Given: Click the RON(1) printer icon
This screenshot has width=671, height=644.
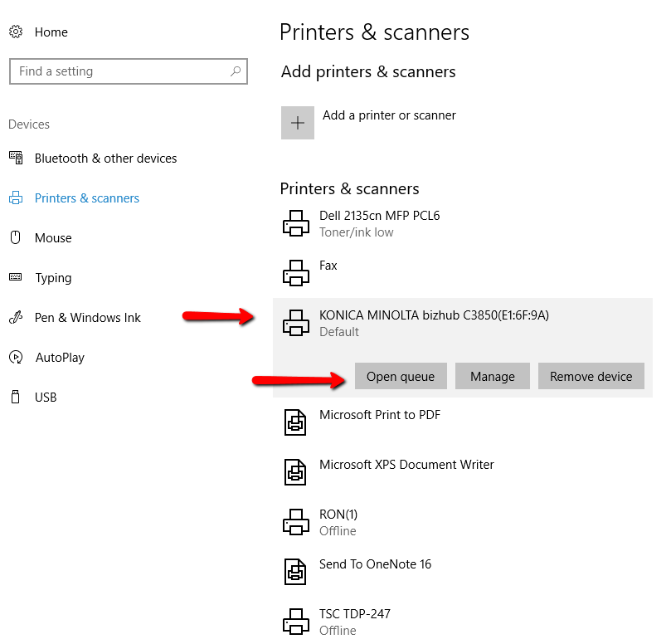Looking at the screenshot, I should (296, 522).
